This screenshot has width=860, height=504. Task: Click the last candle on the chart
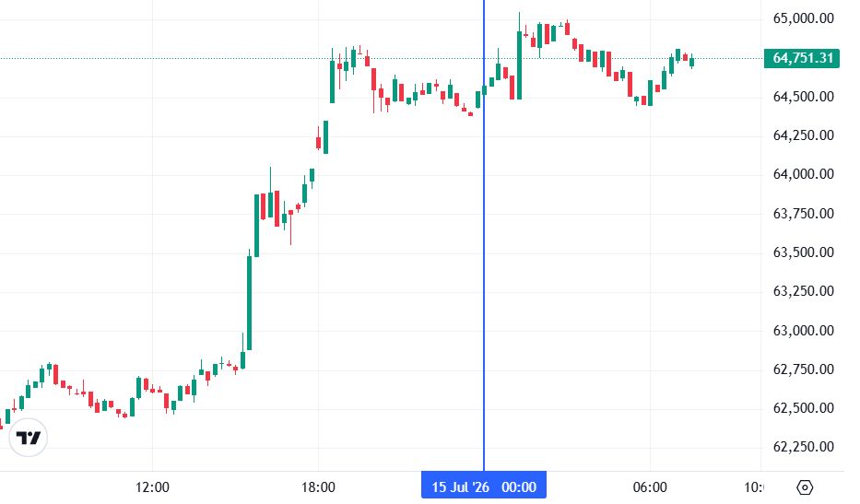click(x=691, y=62)
